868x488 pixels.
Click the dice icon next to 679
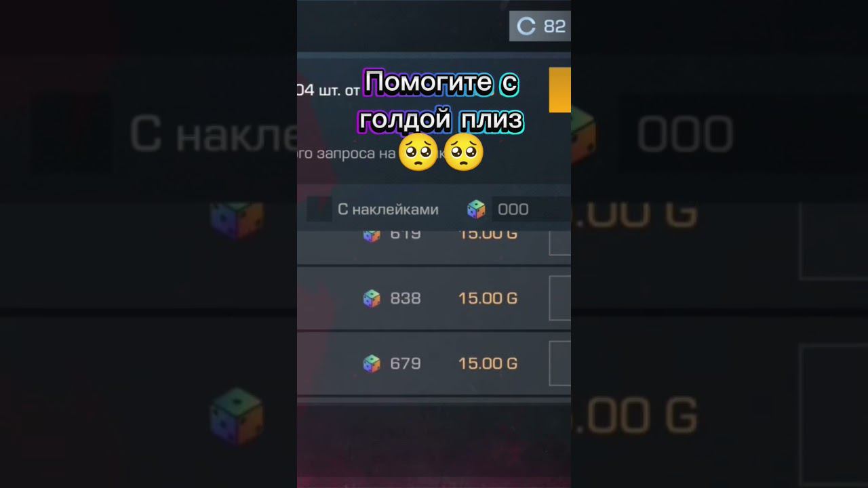pyautogui.click(x=372, y=363)
